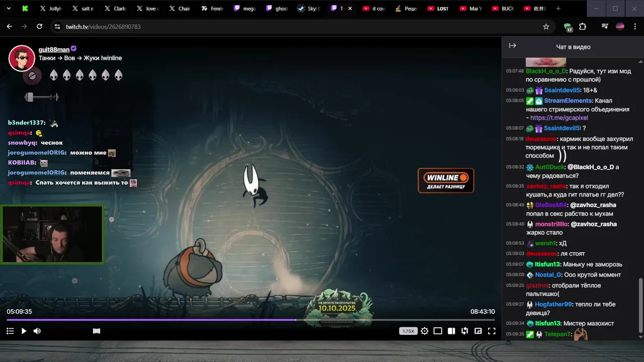Open the tab search dropdown arrow
The height and width of the screenshot is (362, 644).
9,9
